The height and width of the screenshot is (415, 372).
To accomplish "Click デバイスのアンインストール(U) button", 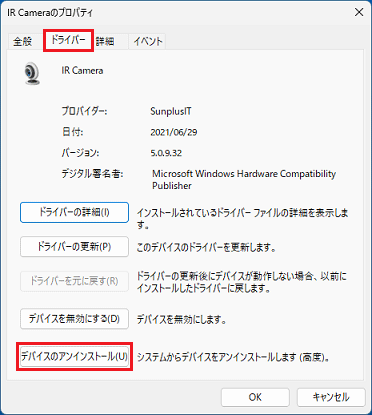I will (74, 357).
